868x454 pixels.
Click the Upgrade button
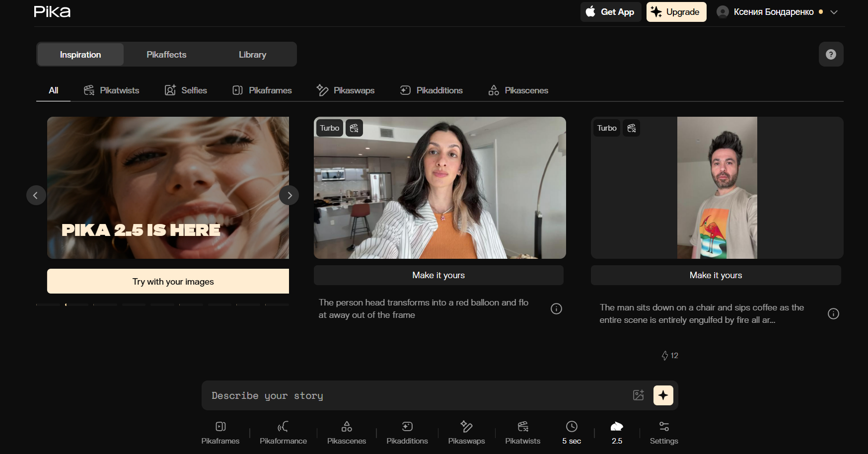click(x=676, y=12)
